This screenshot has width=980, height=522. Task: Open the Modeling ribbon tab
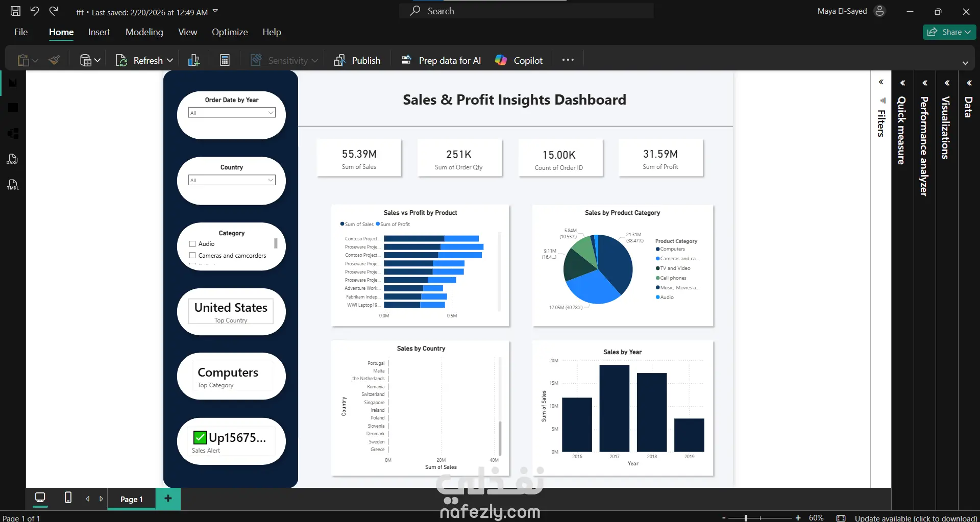(x=144, y=32)
